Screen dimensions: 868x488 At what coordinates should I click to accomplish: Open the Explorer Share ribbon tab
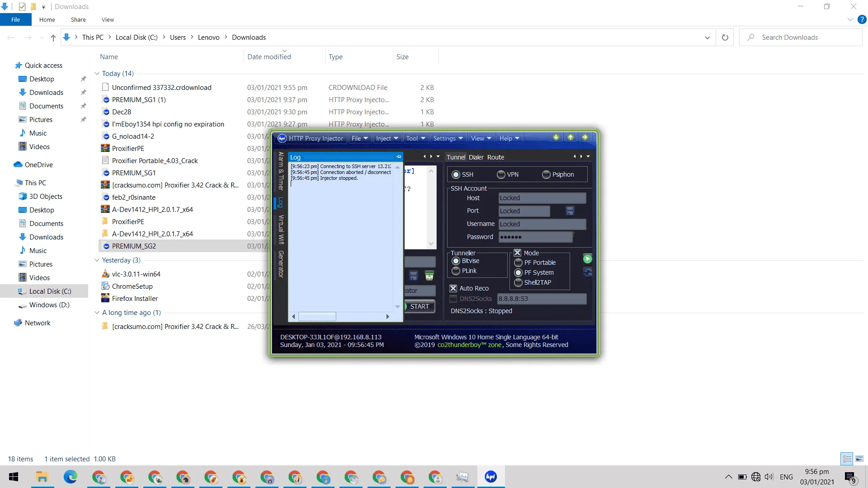(x=78, y=19)
